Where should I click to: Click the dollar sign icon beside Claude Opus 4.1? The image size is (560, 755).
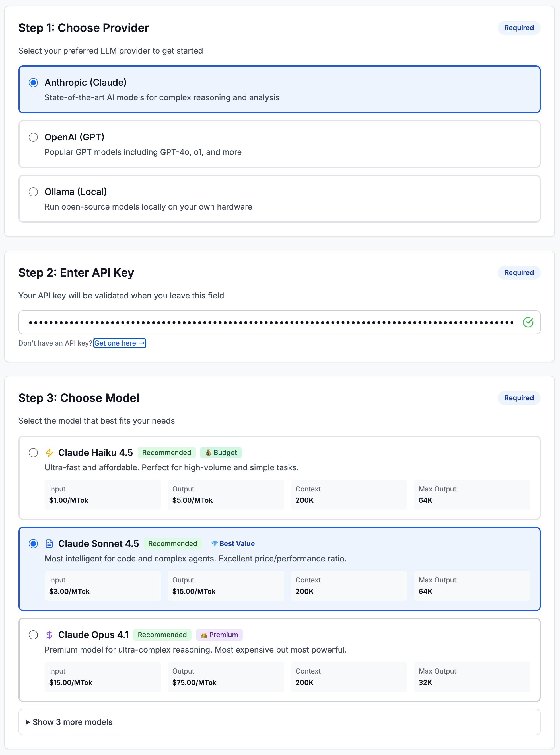point(49,635)
